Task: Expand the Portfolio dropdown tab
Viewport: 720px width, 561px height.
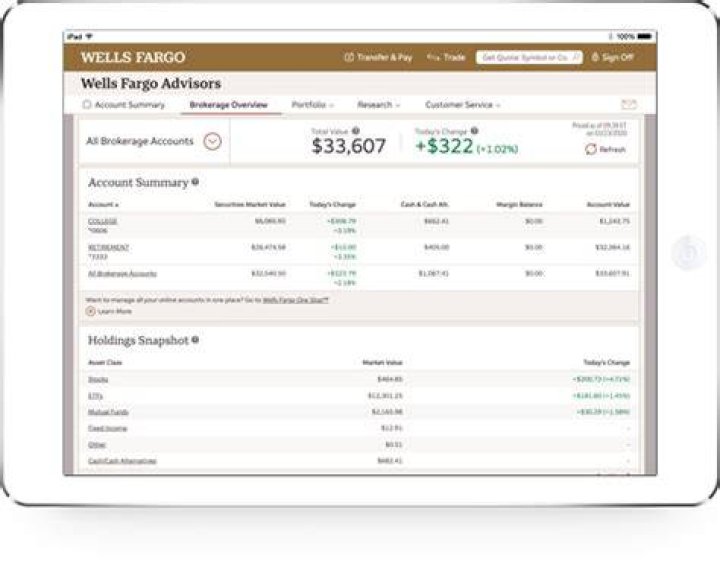Action: 312,105
